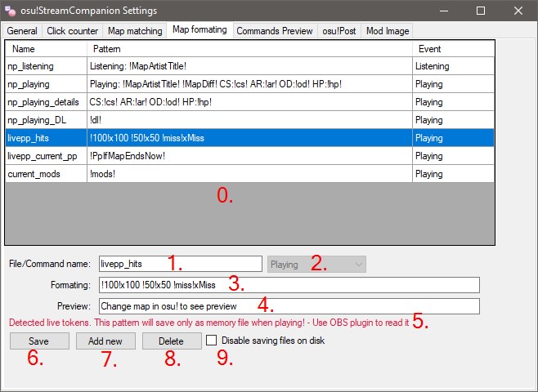Screen dimensions: 538x392
Task: Select the Map formating tab
Action: point(200,30)
